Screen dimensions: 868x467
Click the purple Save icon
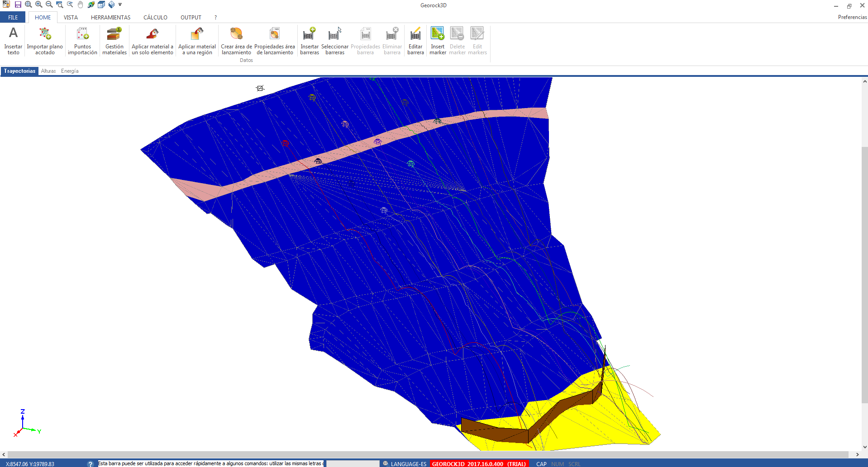click(x=18, y=5)
